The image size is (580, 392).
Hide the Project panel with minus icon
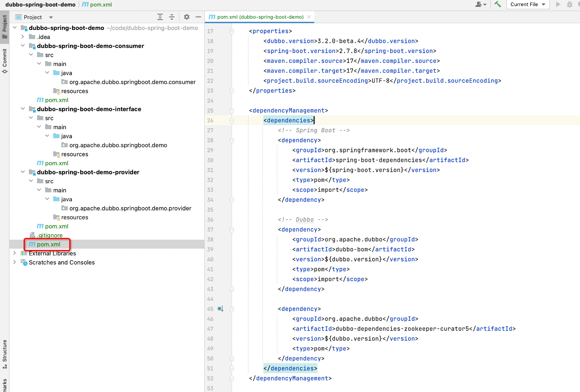pyautogui.click(x=198, y=17)
